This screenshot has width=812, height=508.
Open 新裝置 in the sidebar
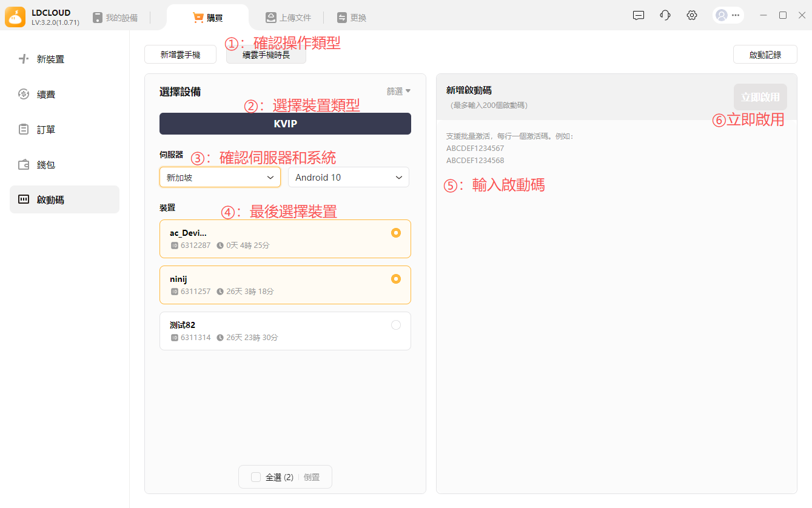point(50,59)
